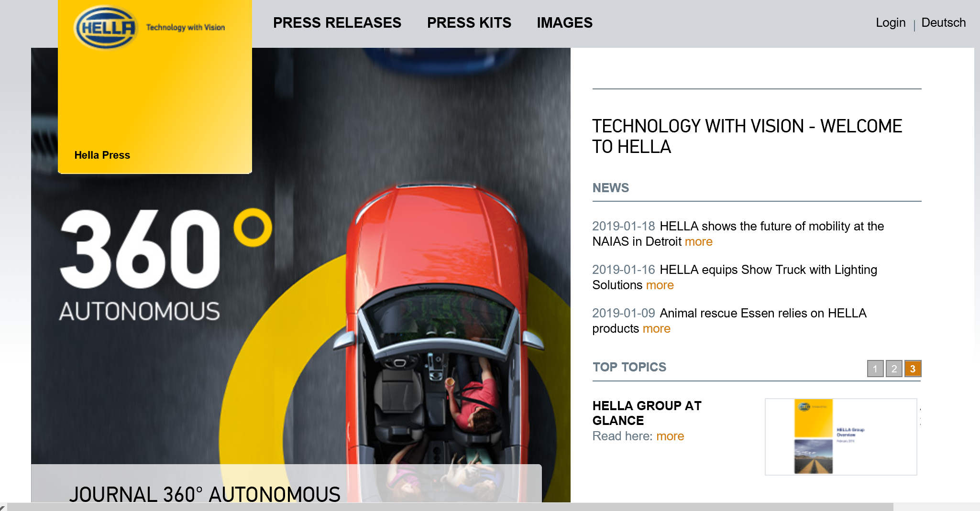Click news headline dated 2019-01-16
Viewport: 980px width, 511px height.
[x=735, y=277]
